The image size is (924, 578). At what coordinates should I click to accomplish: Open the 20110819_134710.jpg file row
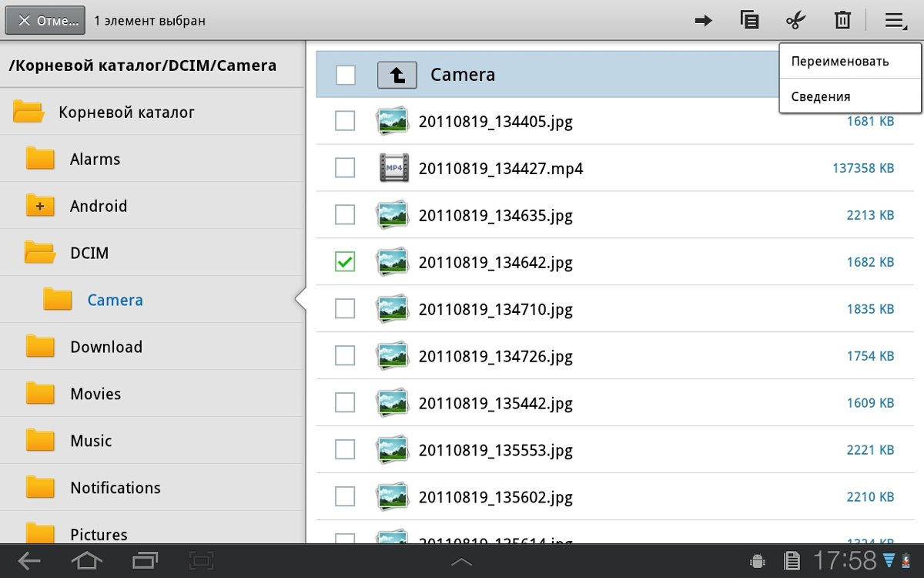click(495, 310)
